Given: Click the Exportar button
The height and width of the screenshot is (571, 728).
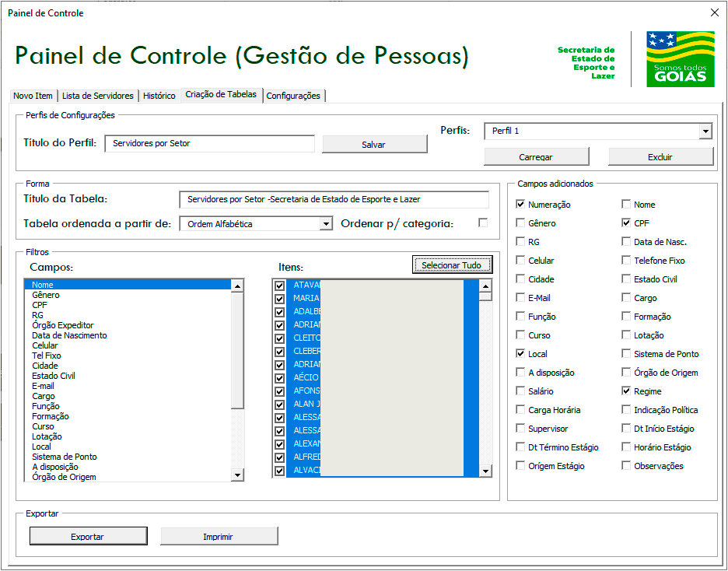Looking at the screenshot, I should (88, 536).
